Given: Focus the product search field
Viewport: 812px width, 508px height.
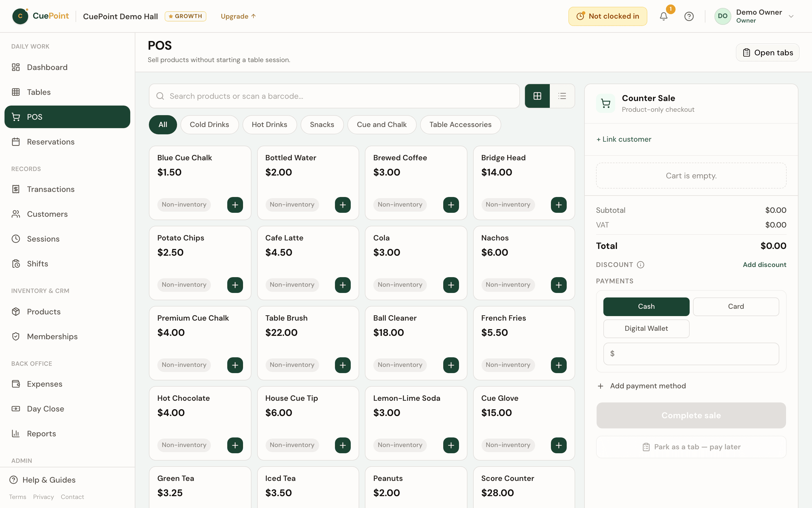Looking at the screenshot, I should pos(334,96).
